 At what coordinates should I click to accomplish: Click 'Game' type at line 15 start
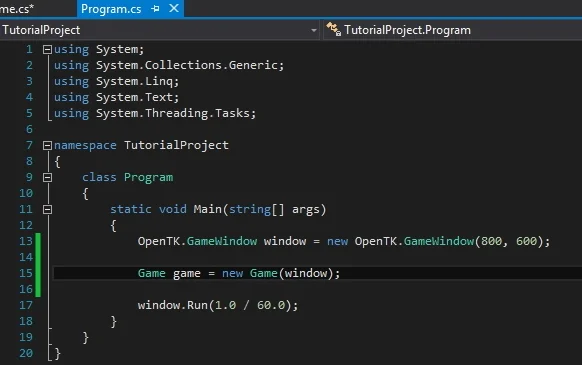[x=151, y=273]
